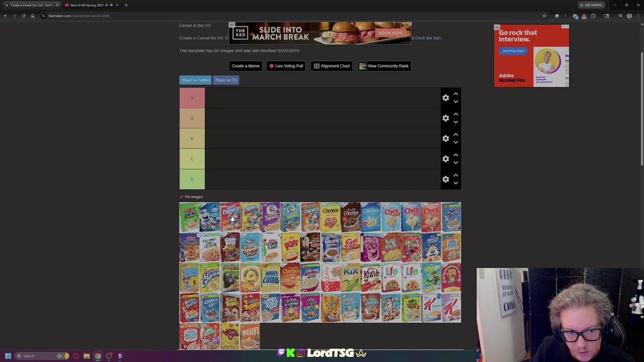This screenshot has width=644, height=362.
Task: Select the Oreo O's cereal image
Action: tap(210, 308)
